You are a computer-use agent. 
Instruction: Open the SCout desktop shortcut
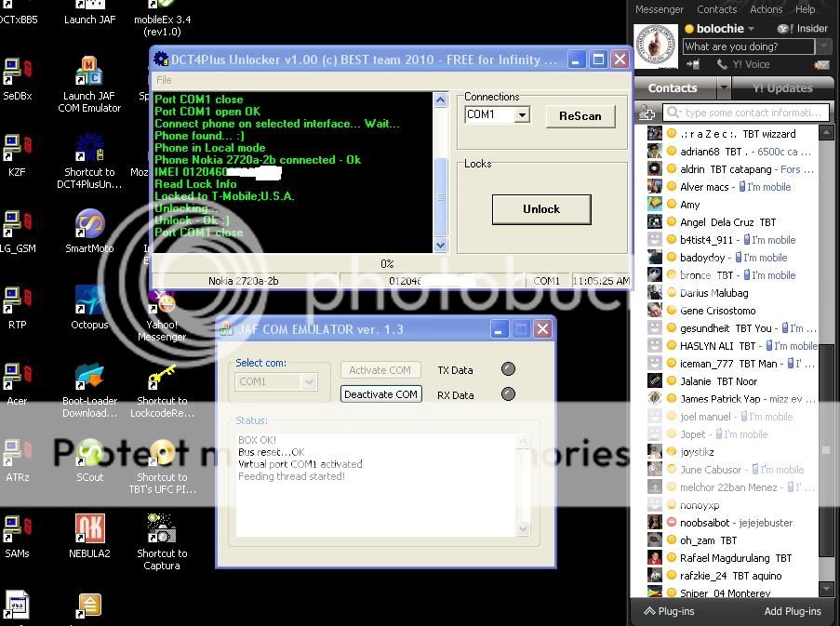89,454
